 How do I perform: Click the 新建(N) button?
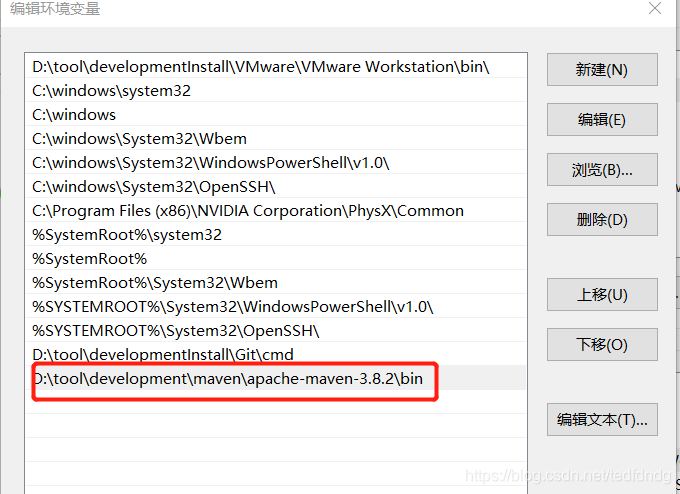(x=602, y=69)
